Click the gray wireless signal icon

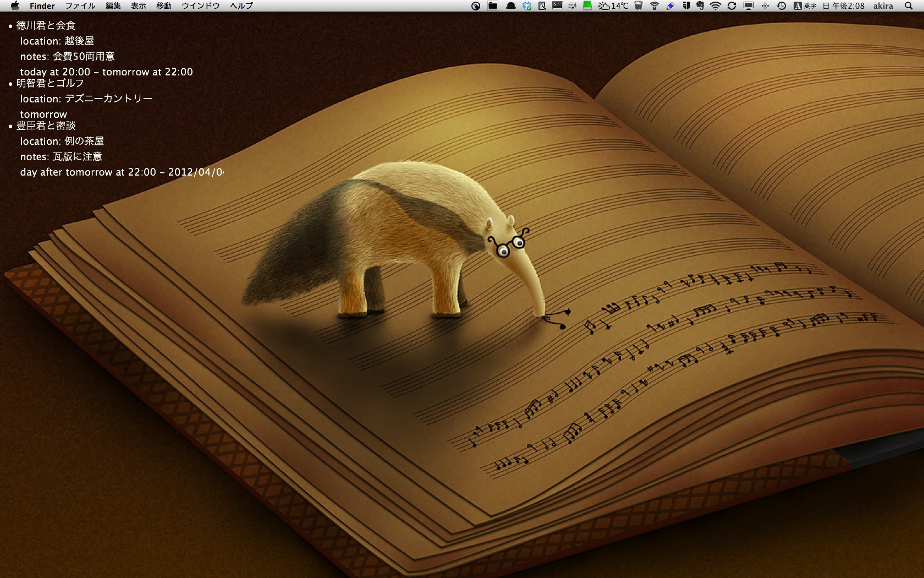coord(654,6)
